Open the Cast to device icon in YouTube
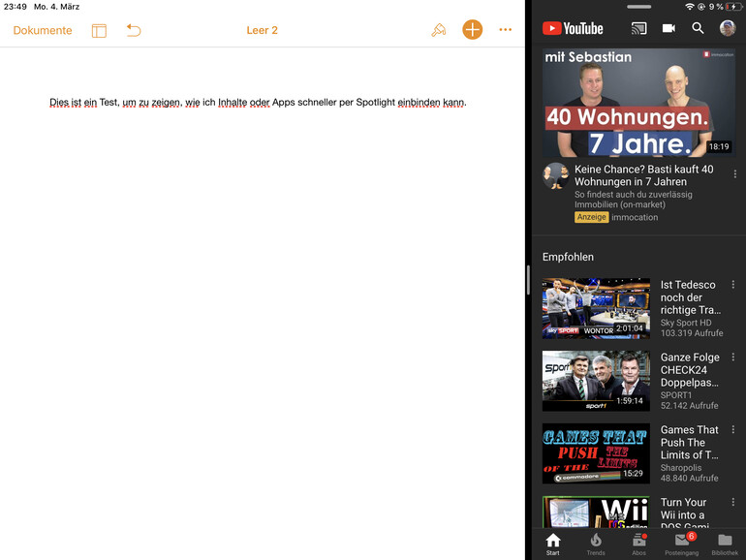 click(638, 28)
